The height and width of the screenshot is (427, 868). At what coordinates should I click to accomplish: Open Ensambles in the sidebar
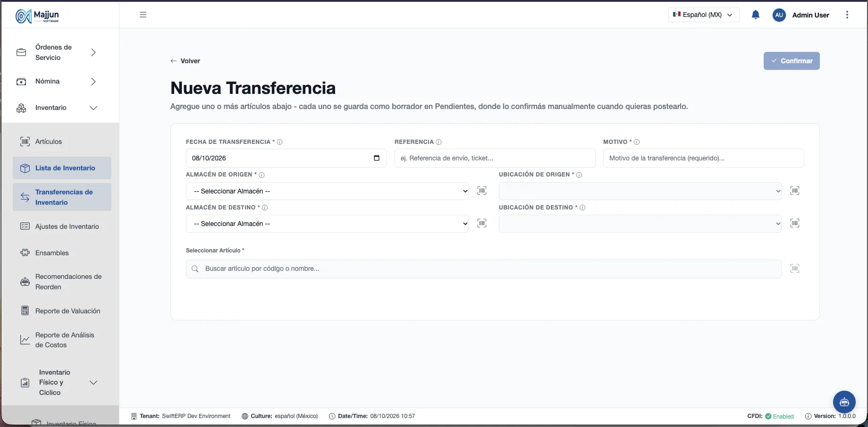62,253
